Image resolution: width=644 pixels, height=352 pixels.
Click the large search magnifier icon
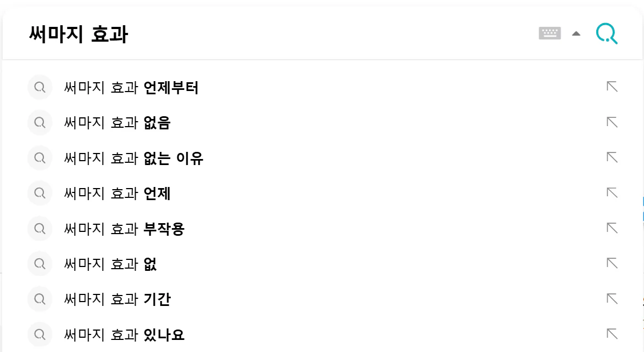606,33
